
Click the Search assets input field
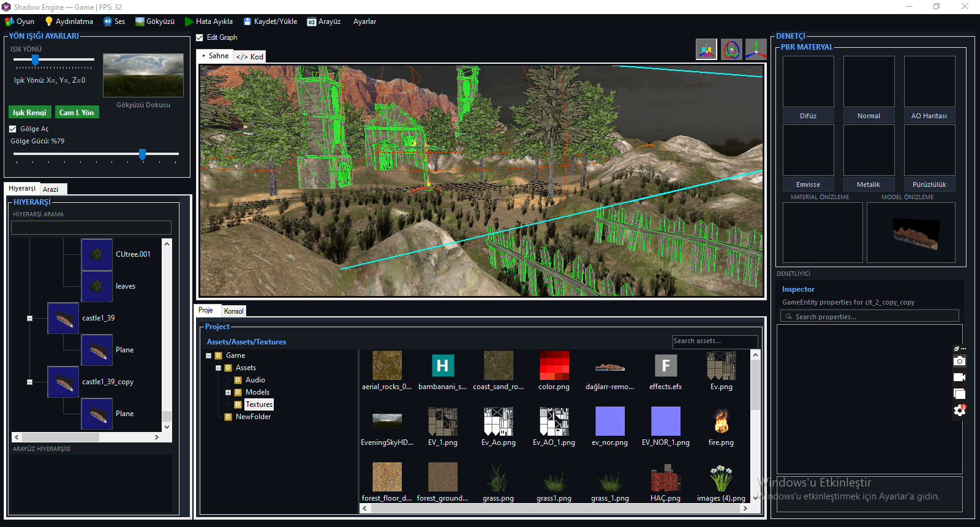715,341
